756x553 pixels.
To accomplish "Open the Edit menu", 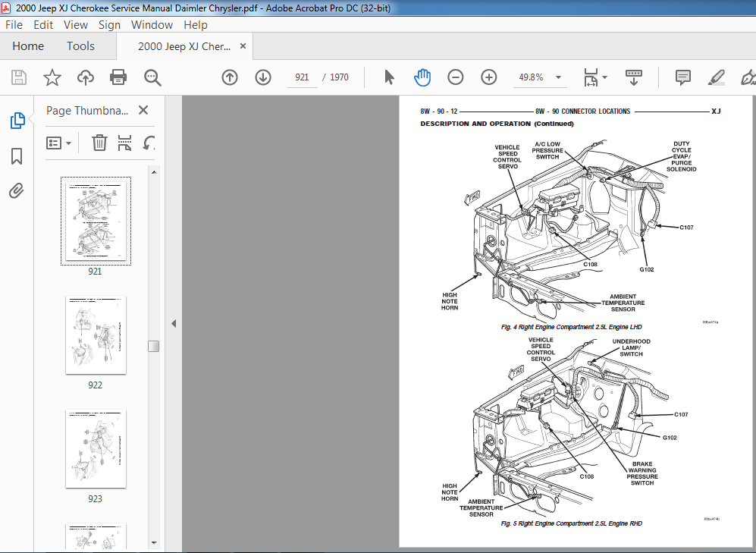I will (x=43, y=24).
